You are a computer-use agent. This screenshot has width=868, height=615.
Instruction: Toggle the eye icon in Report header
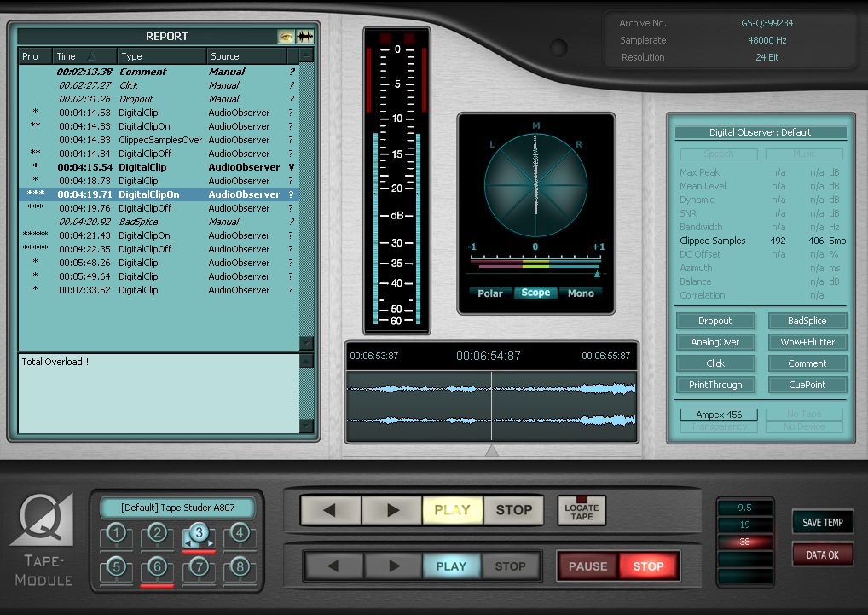click(x=286, y=37)
